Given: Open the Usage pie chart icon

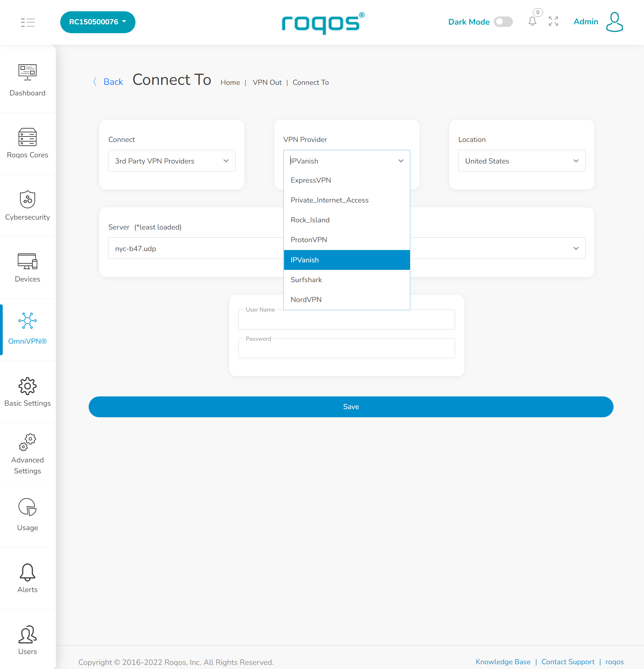Looking at the screenshot, I should [x=27, y=507].
